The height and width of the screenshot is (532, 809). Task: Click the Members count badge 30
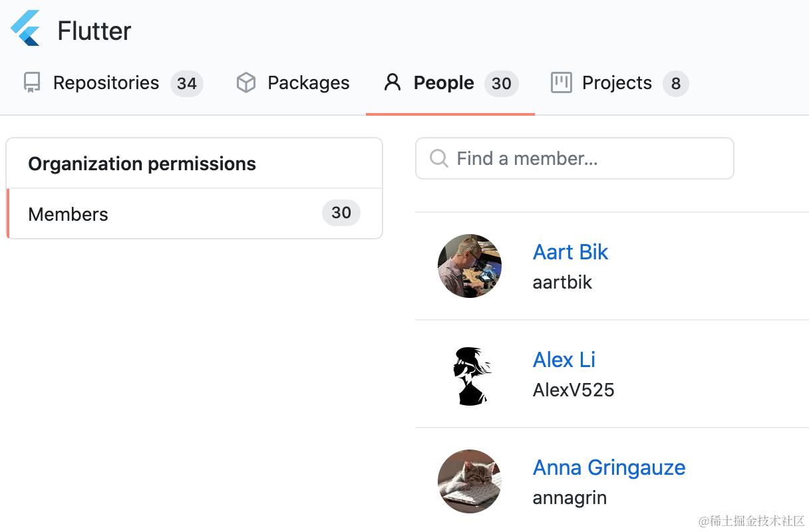(341, 213)
